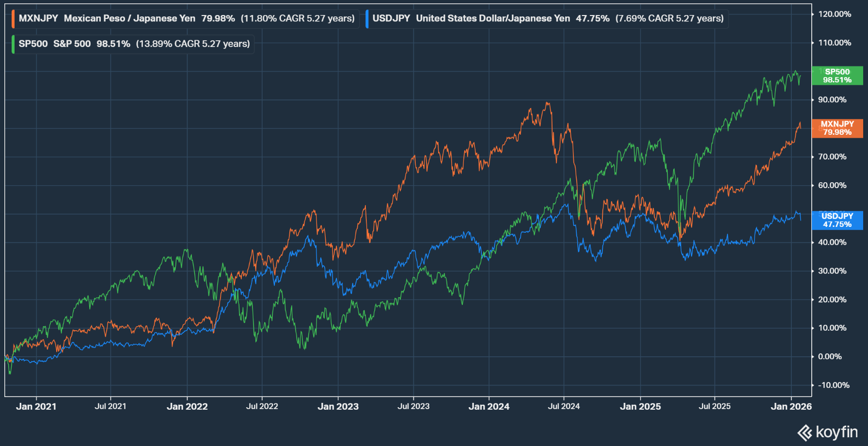Click the Jan 2026 time axis label

click(x=791, y=406)
